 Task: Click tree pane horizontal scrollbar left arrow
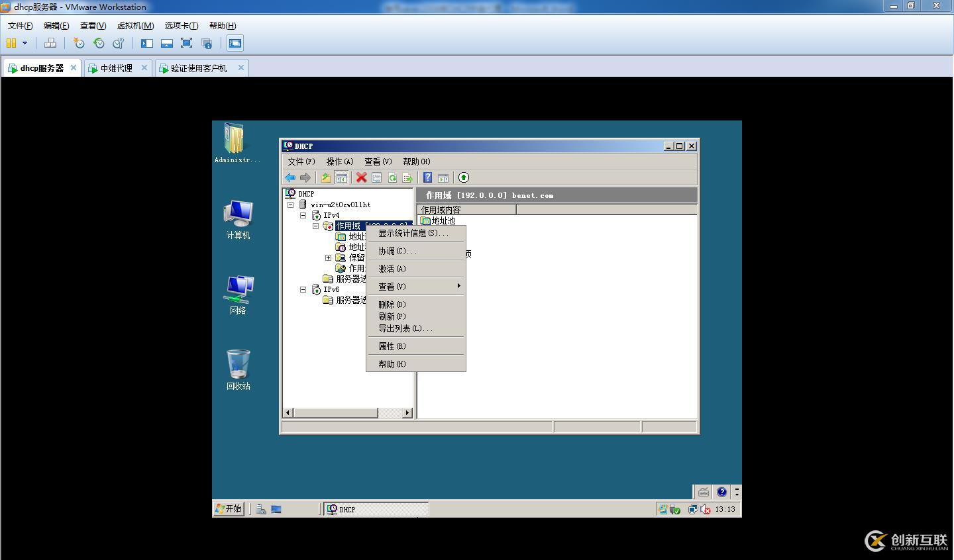click(288, 413)
